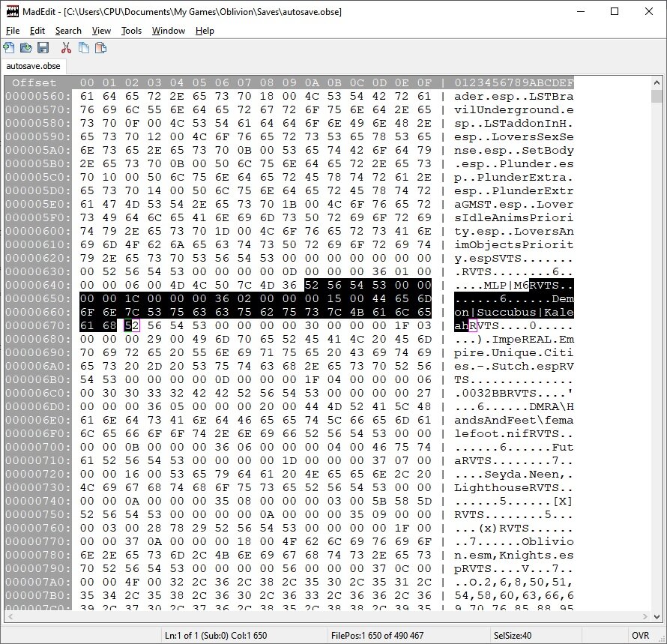The image size is (667, 644).
Task: Select the autosave.obse document tab
Action: [x=33, y=66]
